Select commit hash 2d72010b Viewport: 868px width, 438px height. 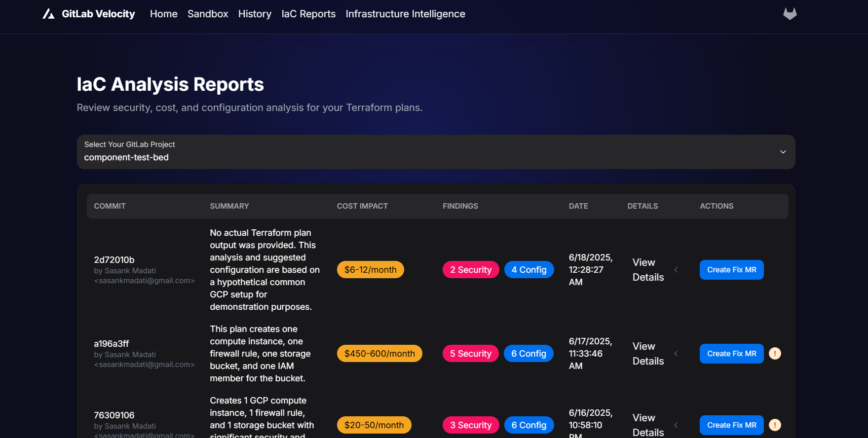[x=114, y=260]
